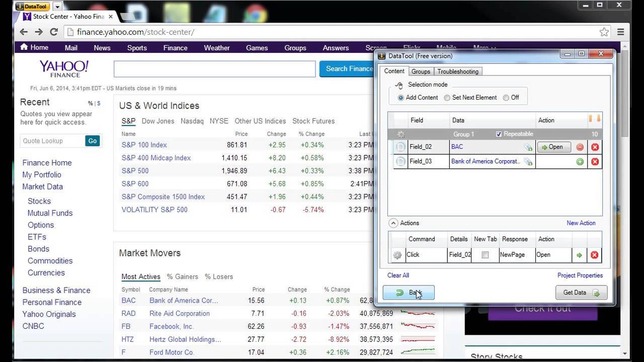
Task: Open the S&P 500 index link
Action: [x=135, y=171]
